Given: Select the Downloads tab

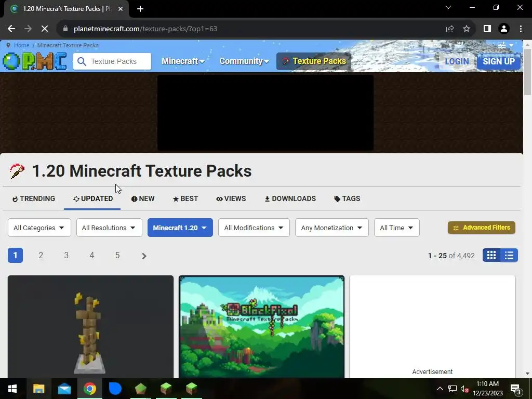Looking at the screenshot, I should 290,199.
